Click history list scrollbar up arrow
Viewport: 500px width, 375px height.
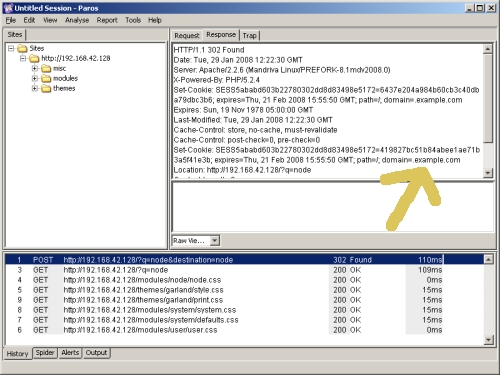point(488,259)
